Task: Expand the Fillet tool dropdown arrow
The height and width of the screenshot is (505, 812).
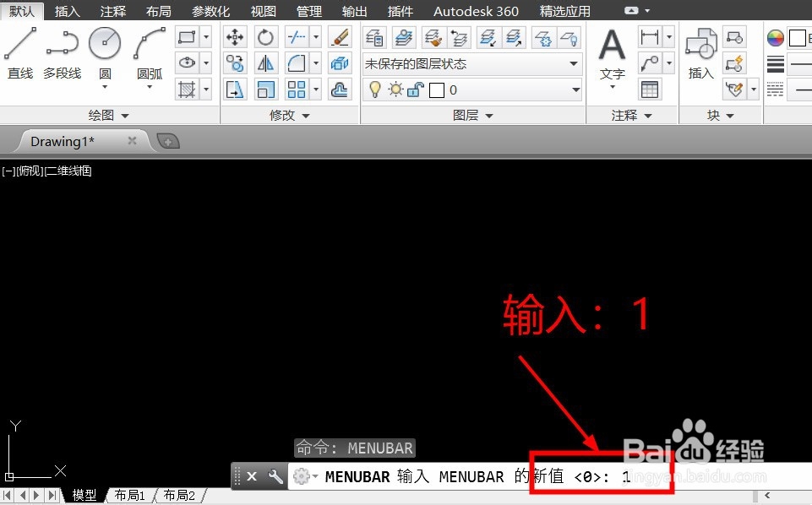Action: tap(316, 63)
